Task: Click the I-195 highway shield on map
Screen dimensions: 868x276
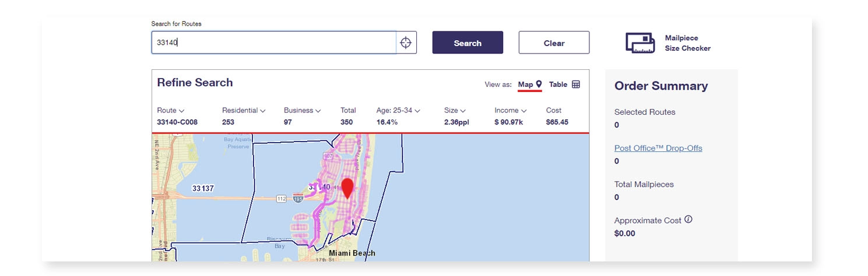Action: pos(298,199)
